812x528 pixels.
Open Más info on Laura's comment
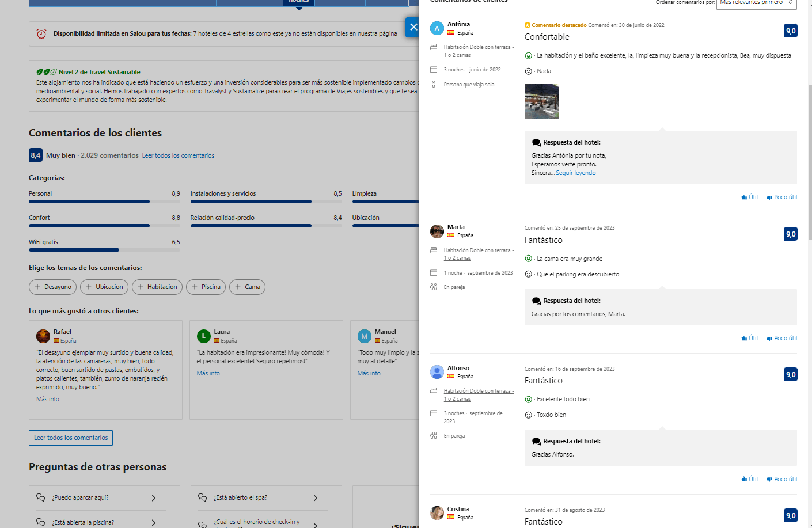click(x=208, y=373)
